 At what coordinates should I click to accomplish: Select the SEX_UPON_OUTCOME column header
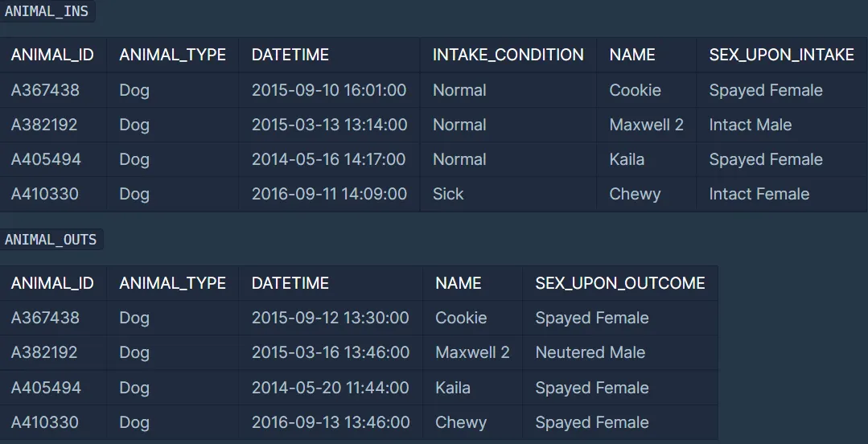point(620,283)
